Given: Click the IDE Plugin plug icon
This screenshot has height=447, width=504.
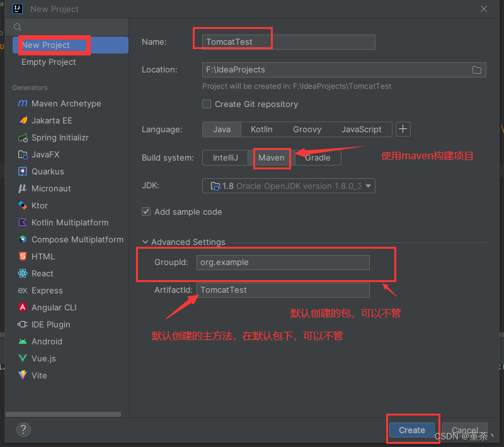Looking at the screenshot, I should click(x=23, y=324).
